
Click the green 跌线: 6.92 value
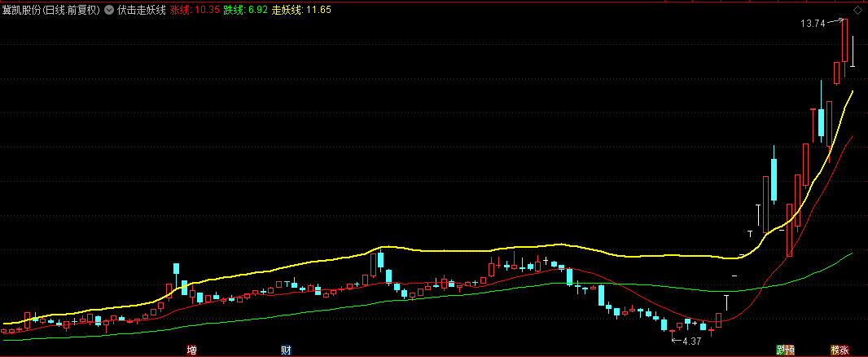245,10
